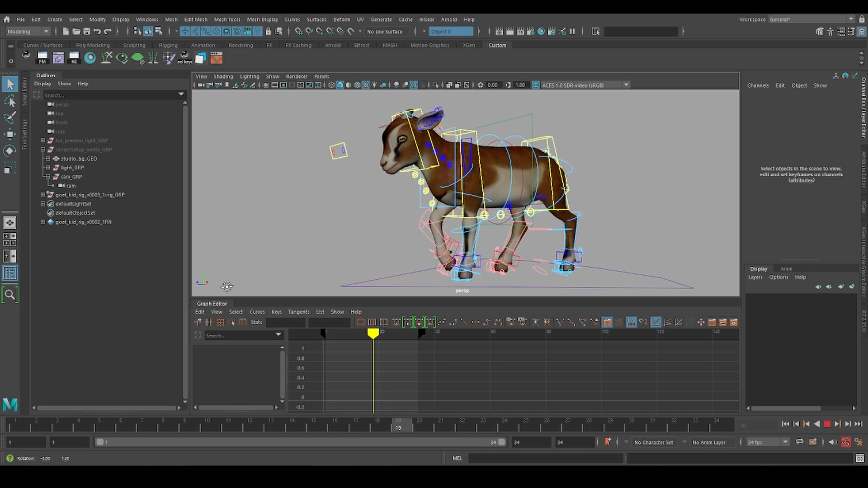Click go to start of range button
Screen dimensions: 868x488
[785, 424]
